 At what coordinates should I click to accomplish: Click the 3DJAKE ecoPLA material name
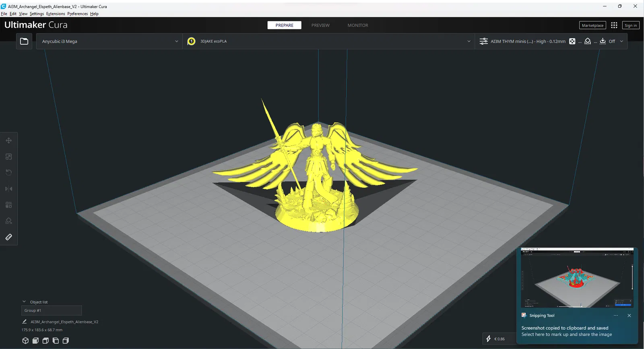coord(213,41)
